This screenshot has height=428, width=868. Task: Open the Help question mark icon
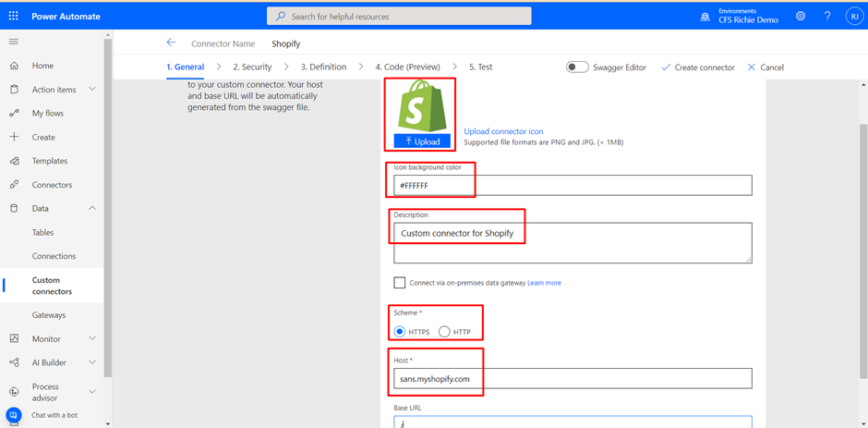click(827, 16)
